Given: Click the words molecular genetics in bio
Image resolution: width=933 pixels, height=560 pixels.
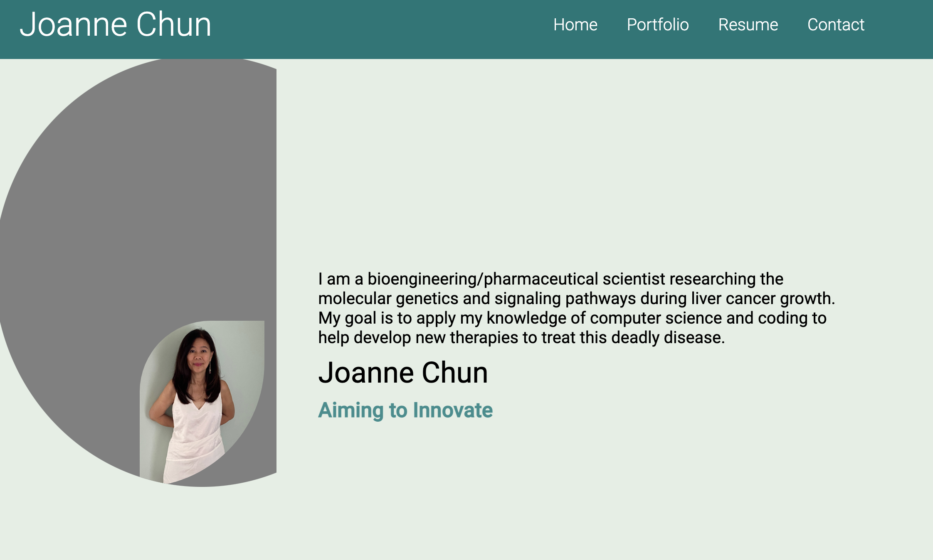Looking at the screenshot, I should (x=388, y=299).
